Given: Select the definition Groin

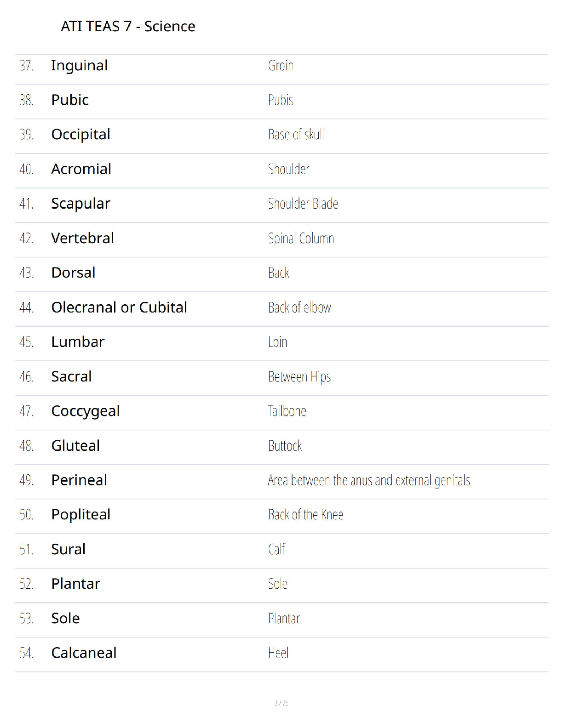Looking at the screenshot, I should click(281, 66).
